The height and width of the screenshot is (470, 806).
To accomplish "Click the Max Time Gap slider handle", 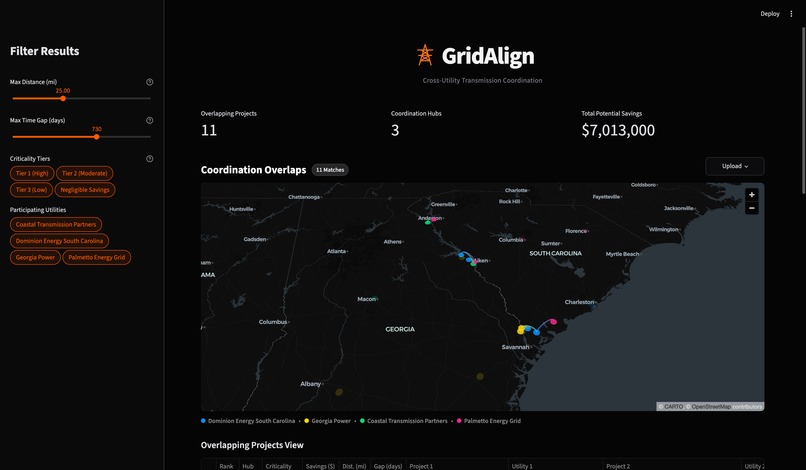I will coord(97,137).
